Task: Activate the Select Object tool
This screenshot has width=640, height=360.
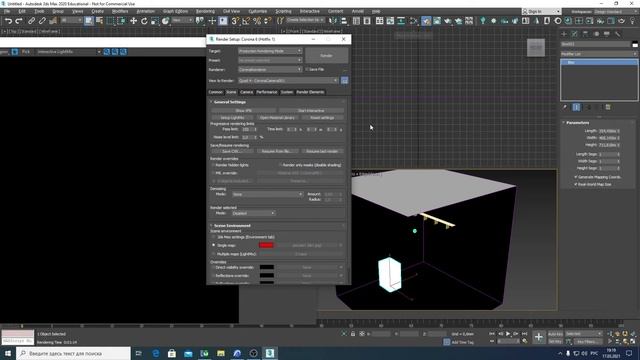Action: [x=89, y=21]
